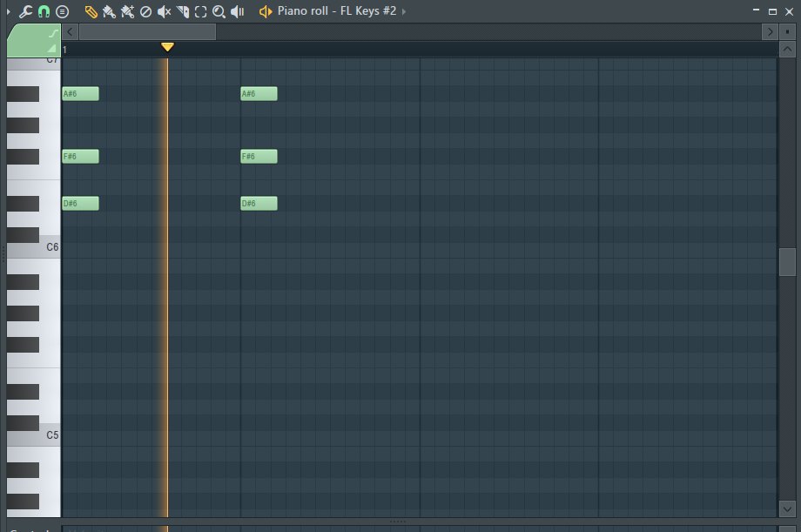This screenshot has width=801, height=532.
Task: Select the Slice tool
Action: [182, 11]
